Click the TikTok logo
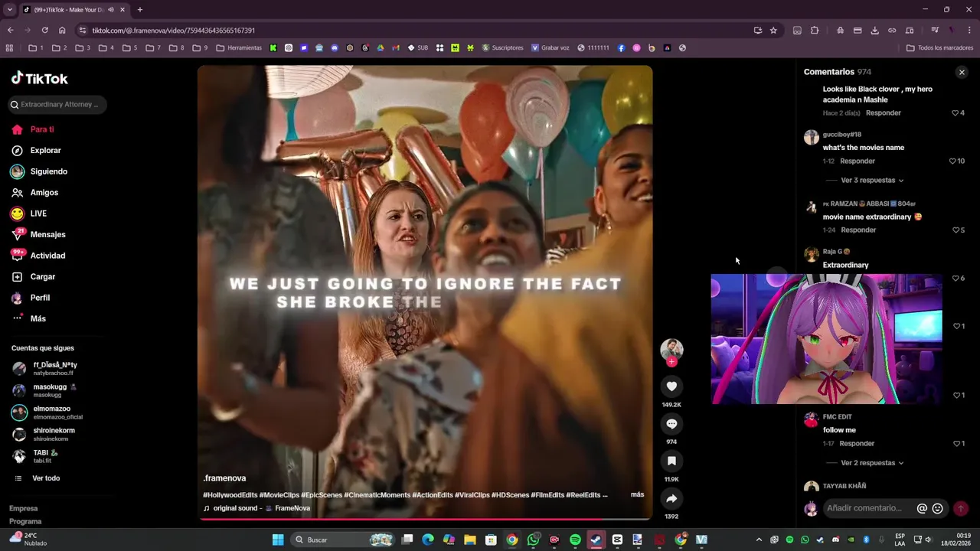The height and width of the screenshot is (551, 980). tap(40, 78)
